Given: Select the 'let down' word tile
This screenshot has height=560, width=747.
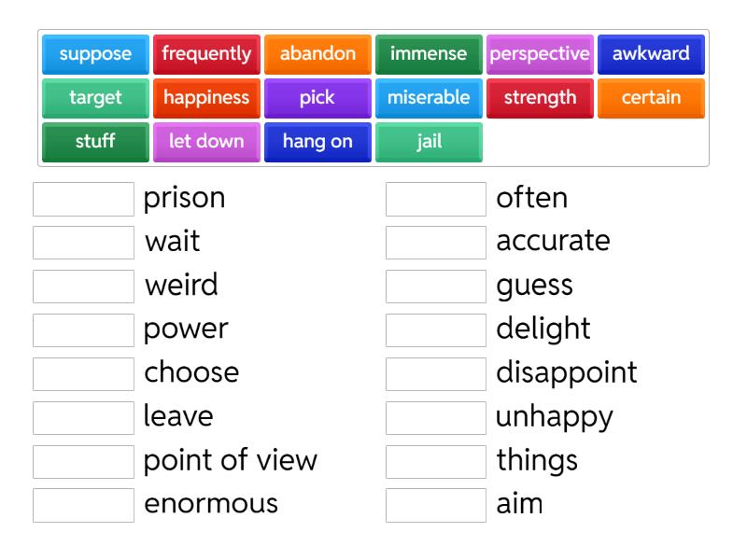Looking at the screenshot, I should 206,142.
